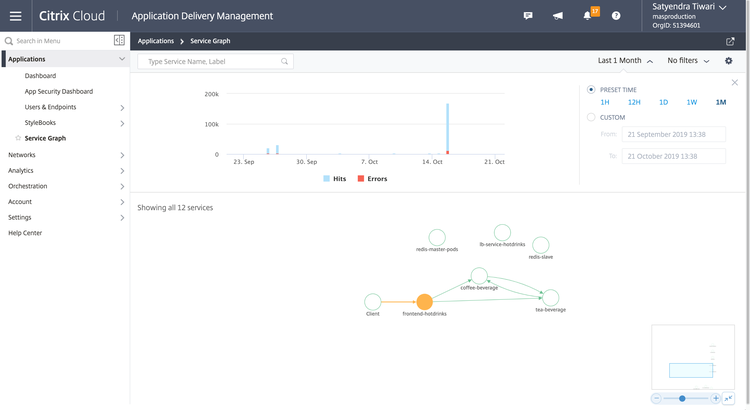This screenshot has height=410, width=750.
Task: Click the From date field
Action: [673, 134]
